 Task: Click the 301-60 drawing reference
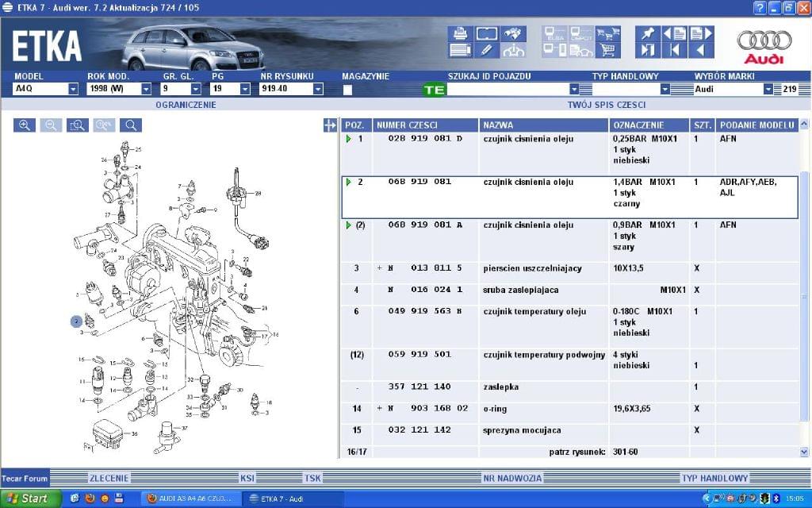pos(625,452)
